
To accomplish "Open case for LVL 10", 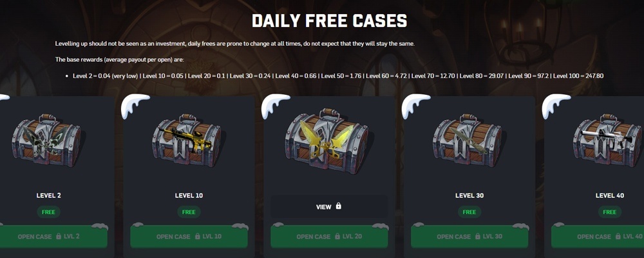I will 189,237.
